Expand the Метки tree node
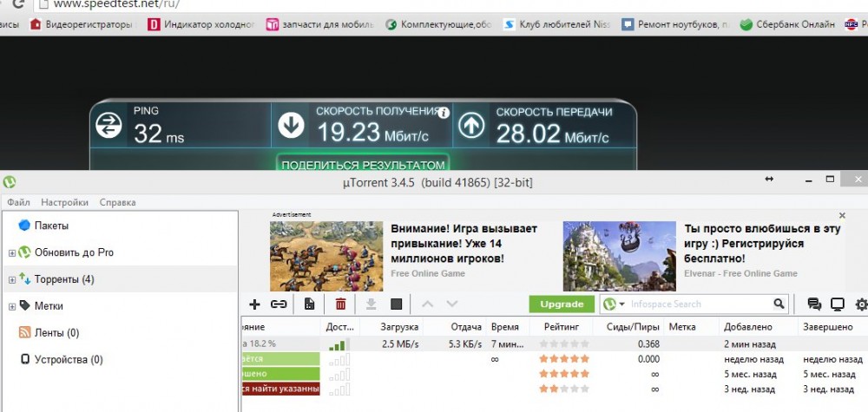This screenshot has height=412, width=868. pyautogui.click(x=12, y=306)
